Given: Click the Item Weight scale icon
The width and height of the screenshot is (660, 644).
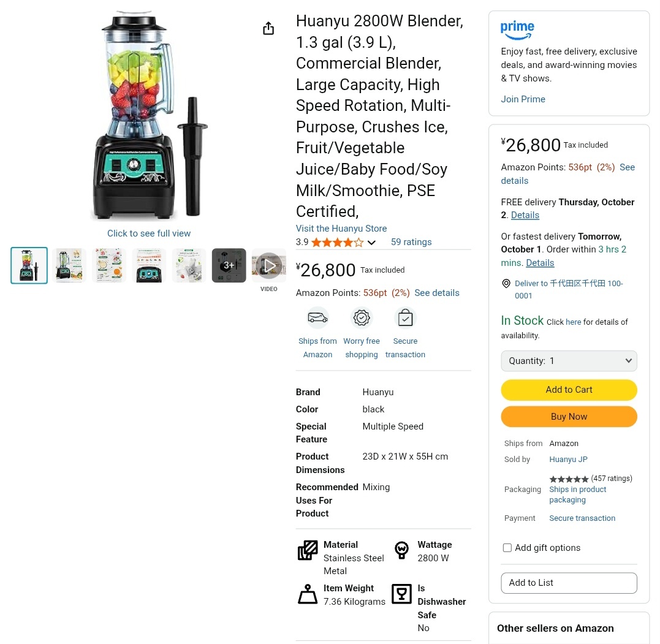Looking at the screenshot, I should (x=308, y=594).
